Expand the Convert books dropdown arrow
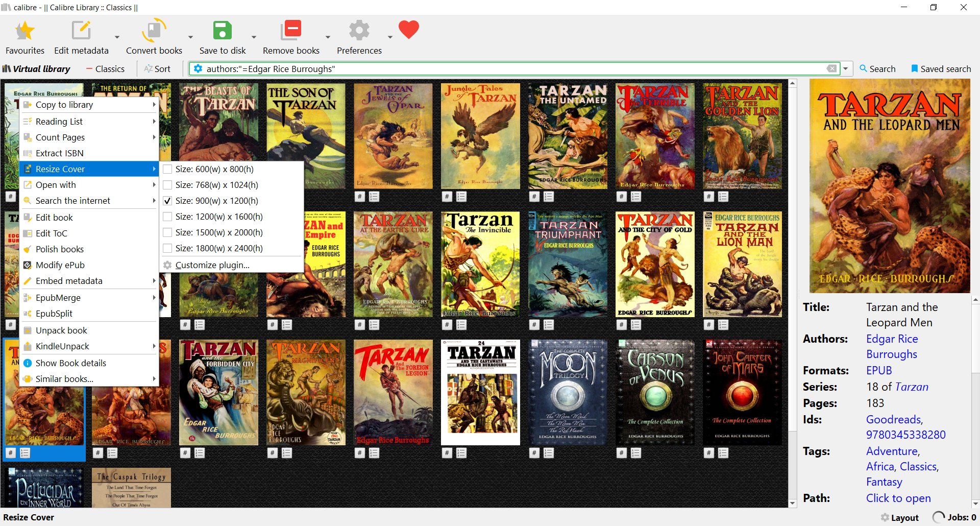The width and height of the screenshot is (980, 526). coord(190,37)
